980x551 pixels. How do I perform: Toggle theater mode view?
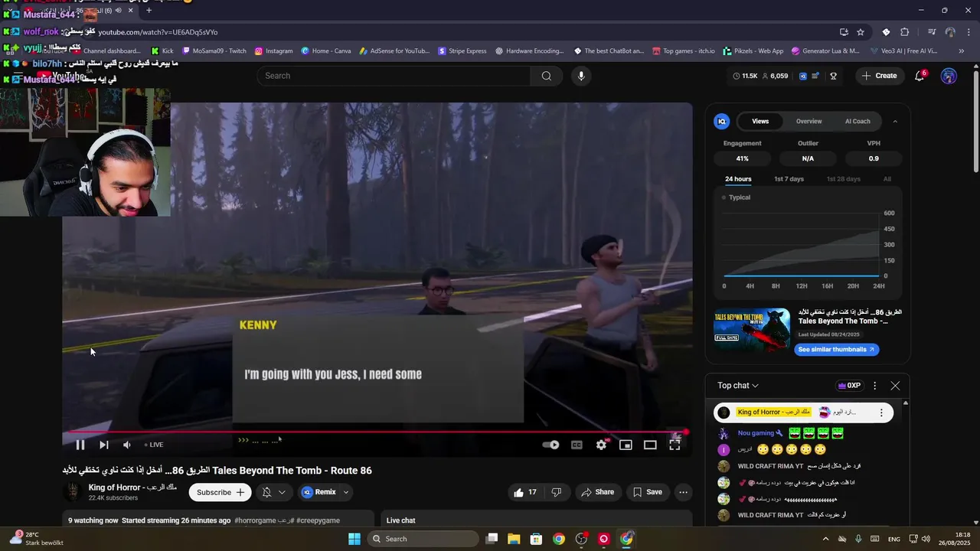click(650, 445)
